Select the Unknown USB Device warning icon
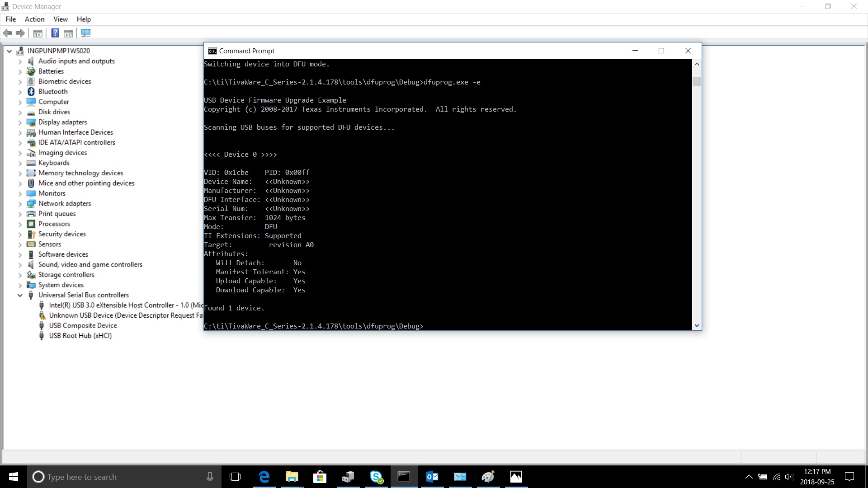868x488 pixels. click(42, 315)
